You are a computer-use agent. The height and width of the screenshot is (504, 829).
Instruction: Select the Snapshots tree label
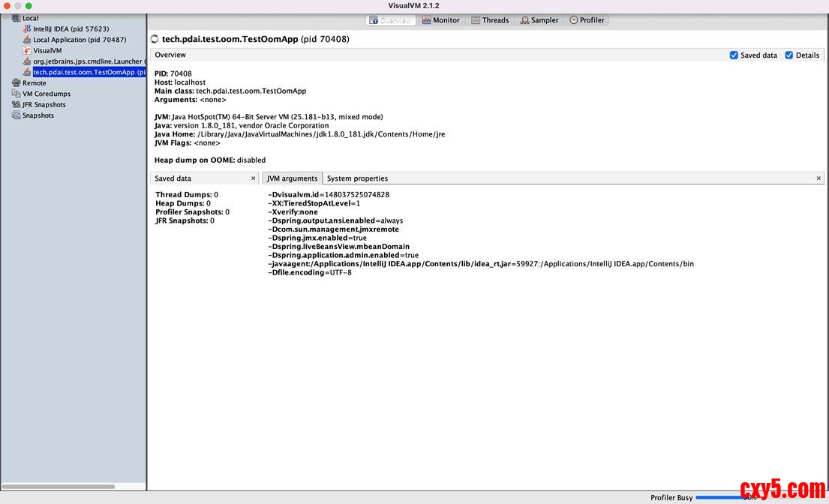38,115
